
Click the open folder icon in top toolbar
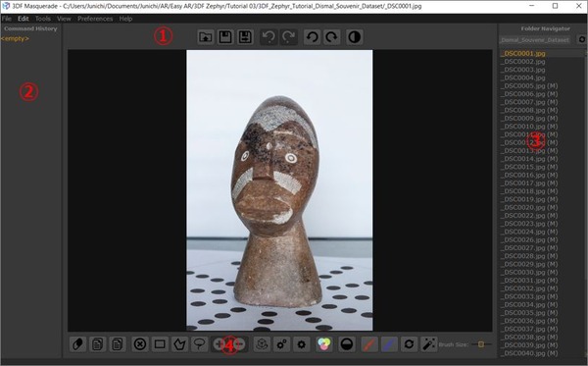(x=206, y=36)
